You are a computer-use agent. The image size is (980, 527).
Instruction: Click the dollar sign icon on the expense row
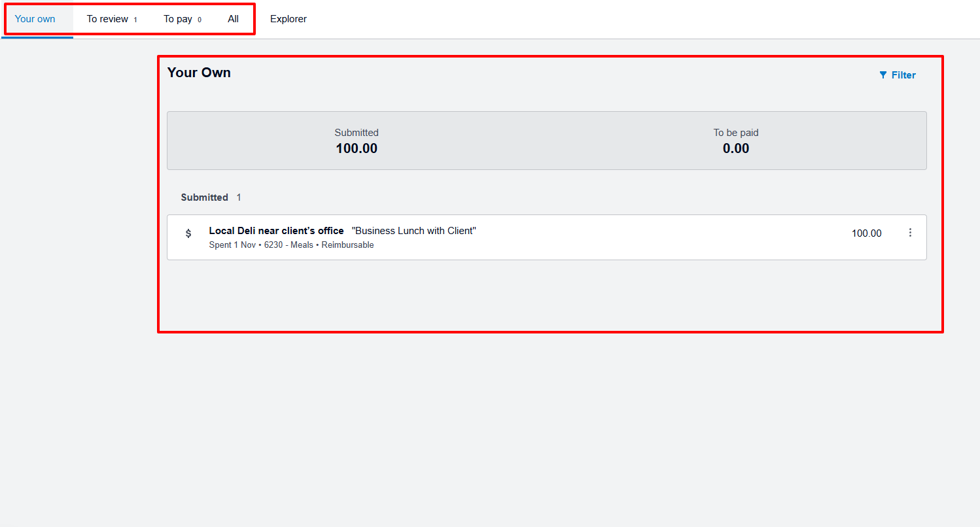coord(188,233)
